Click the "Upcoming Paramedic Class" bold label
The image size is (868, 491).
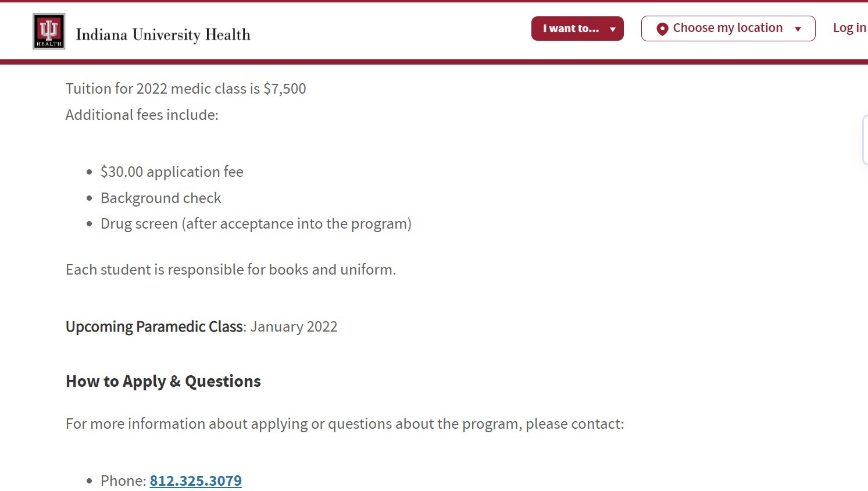[154, 326]
